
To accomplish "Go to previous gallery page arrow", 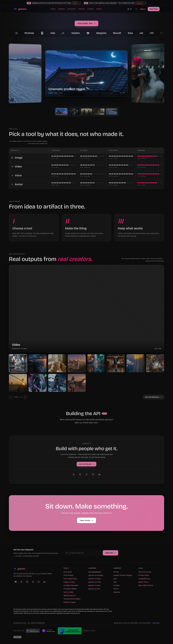I will 11,397.
